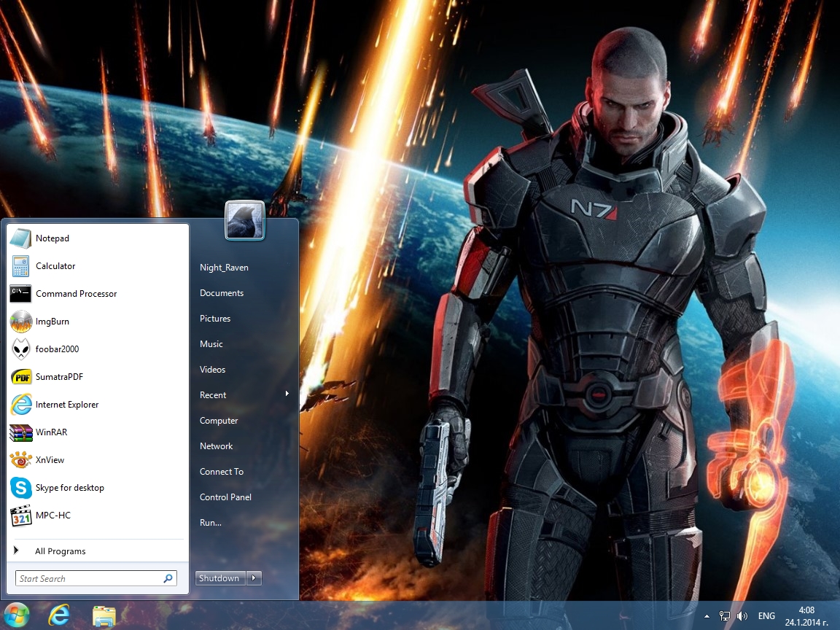The image size is (840, 630).
Task: Open Computer from the Start menu
Action: [x=219, y=421]
